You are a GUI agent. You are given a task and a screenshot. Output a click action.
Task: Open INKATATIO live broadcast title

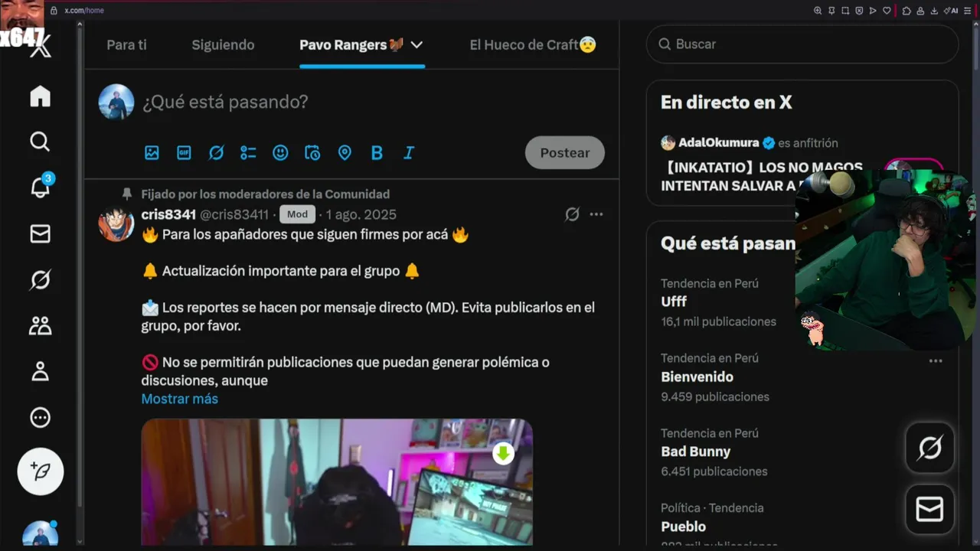coord(762,176)
